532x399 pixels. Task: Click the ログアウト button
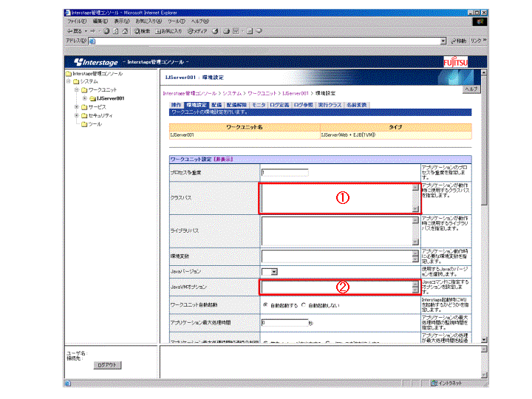coord(107,365)
